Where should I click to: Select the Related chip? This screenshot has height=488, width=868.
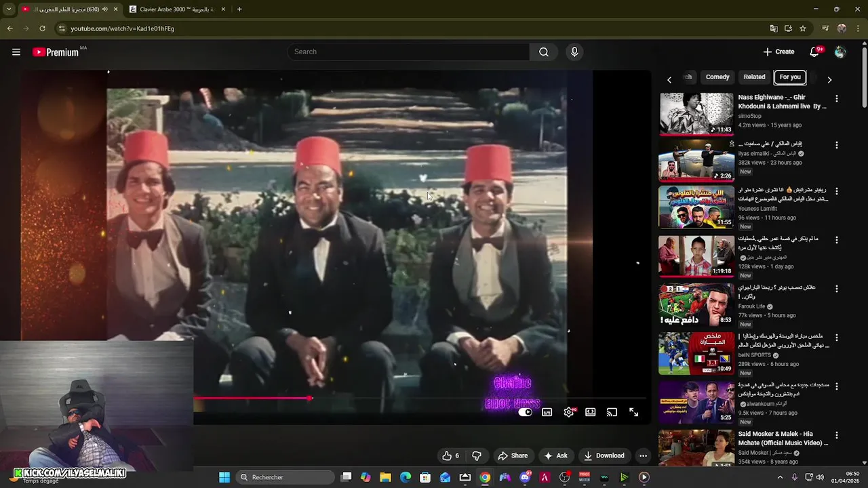pos(754,77)
